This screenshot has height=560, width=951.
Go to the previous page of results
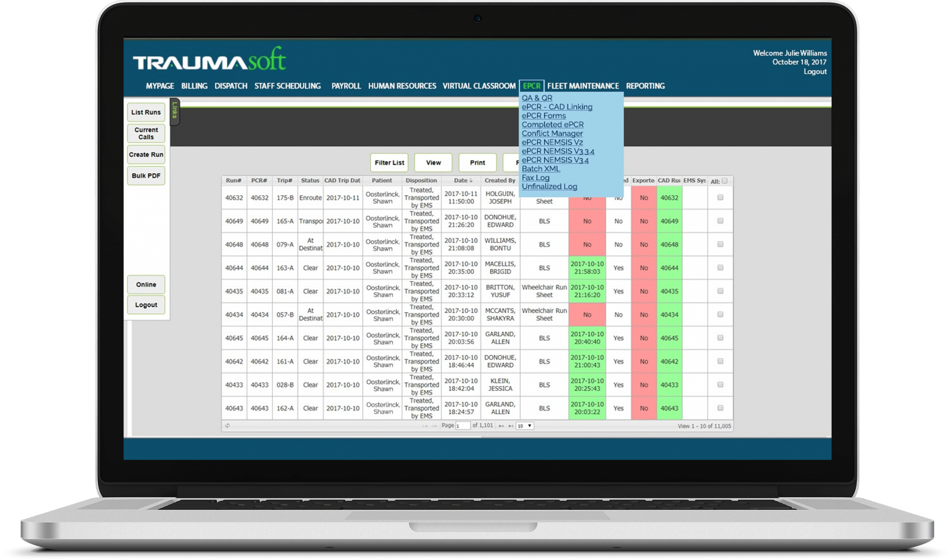pyautogui.click(x=435, y=425)
